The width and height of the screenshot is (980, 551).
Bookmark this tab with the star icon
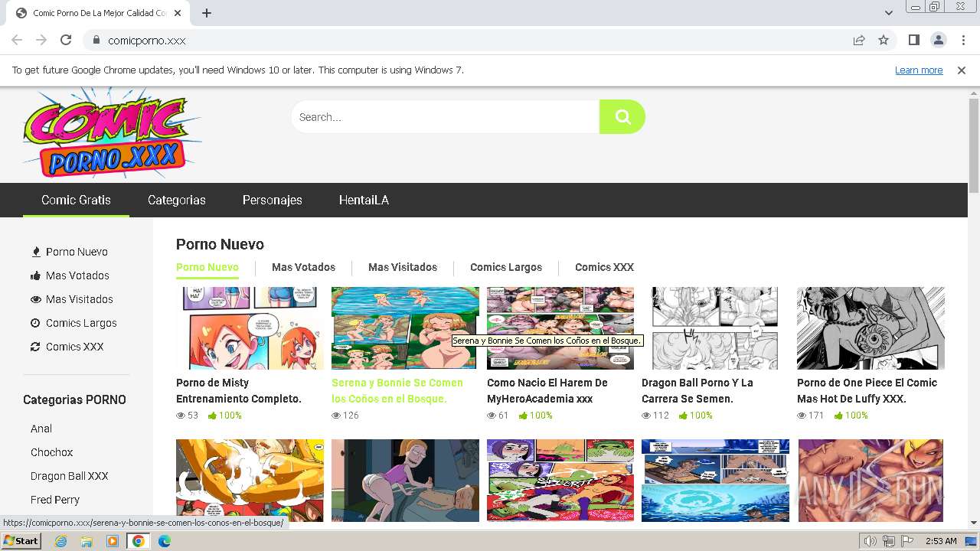point(884,41)
